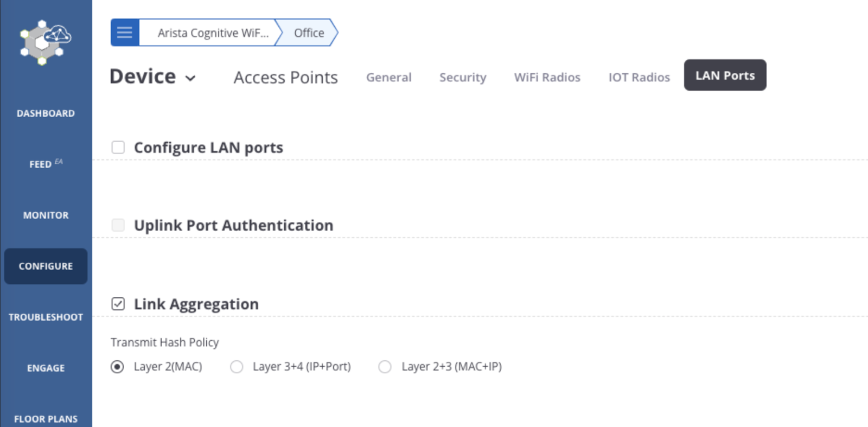Navigate to Floor Plans
The width and height of the screenshot is (868, 427).
[45, 418]
